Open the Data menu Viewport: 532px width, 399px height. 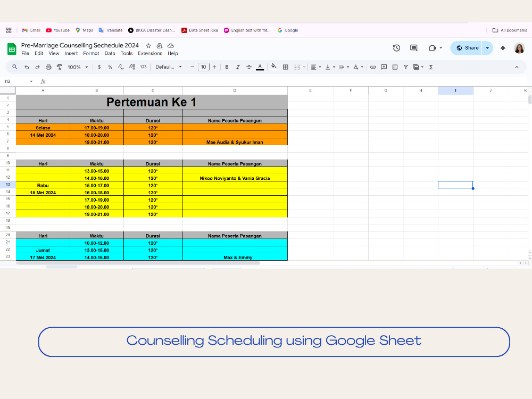[x=110, y=53]
